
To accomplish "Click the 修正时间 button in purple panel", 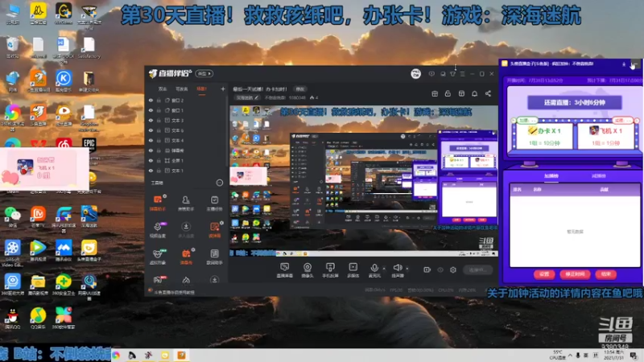I will point(575,274).
